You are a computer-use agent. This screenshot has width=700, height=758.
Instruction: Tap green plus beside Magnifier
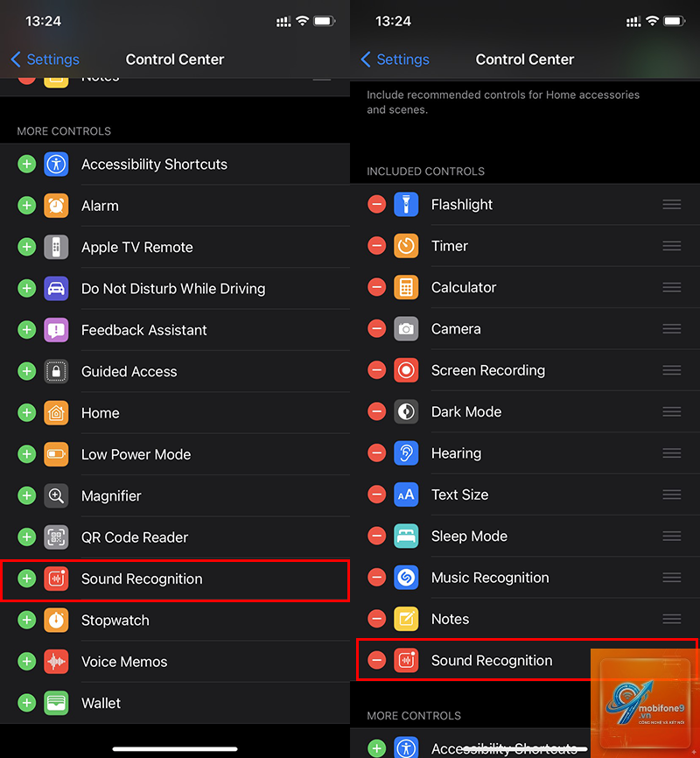pos(27,495)
